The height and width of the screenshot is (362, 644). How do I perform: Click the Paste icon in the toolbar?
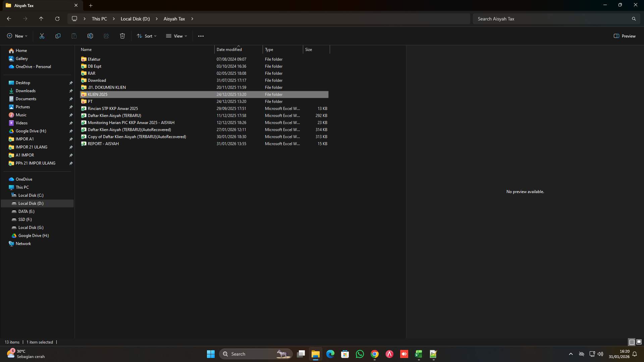(74, 36)
